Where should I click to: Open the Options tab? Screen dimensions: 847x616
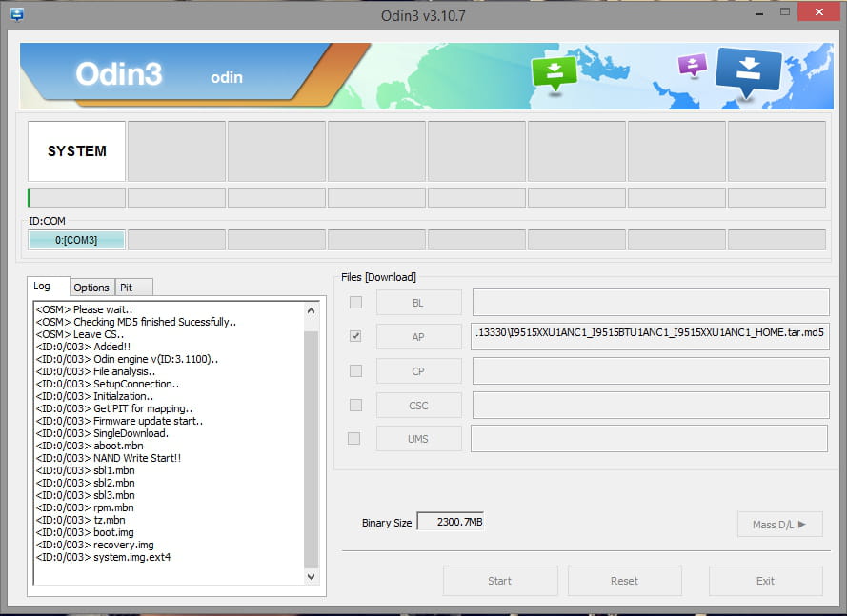pyautogui.click(x=91, y=288)
